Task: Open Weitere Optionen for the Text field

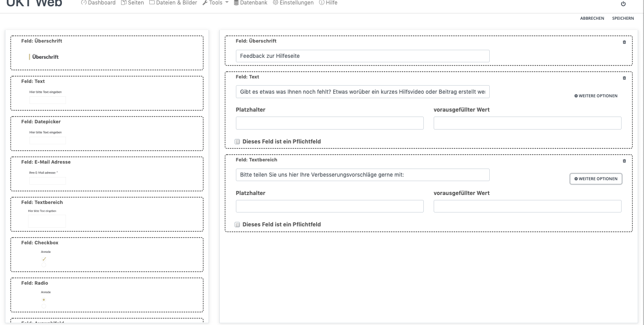Action: [x=596, y=96]
